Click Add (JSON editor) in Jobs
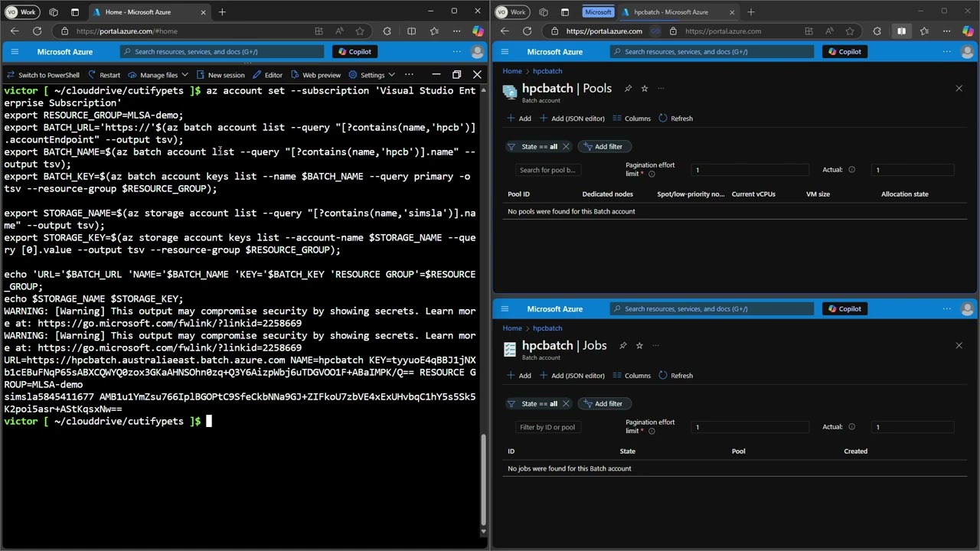This screenshot has height=551, width=980. 572,376
